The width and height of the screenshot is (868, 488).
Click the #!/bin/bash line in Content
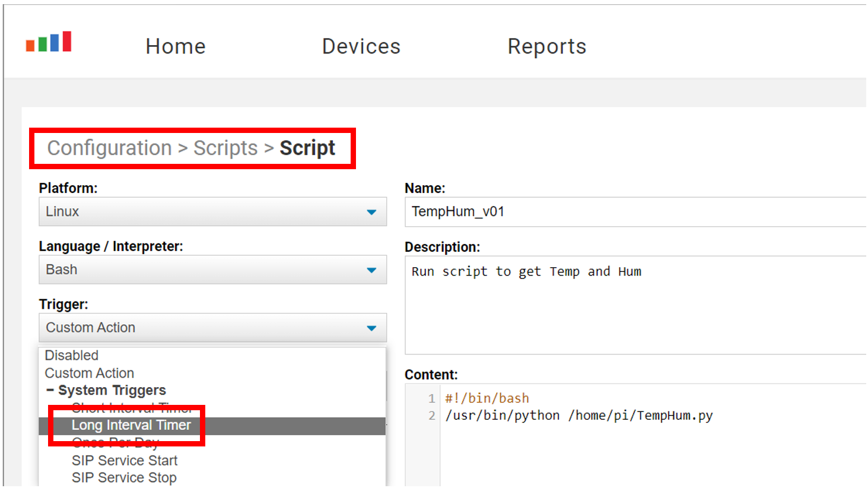click(487, 398)
